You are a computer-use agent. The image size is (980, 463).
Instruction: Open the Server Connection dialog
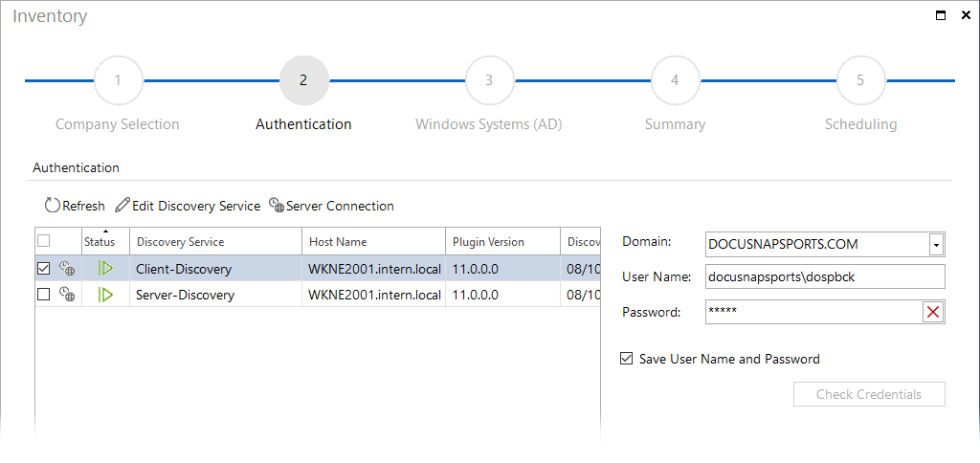click(331, 206)
